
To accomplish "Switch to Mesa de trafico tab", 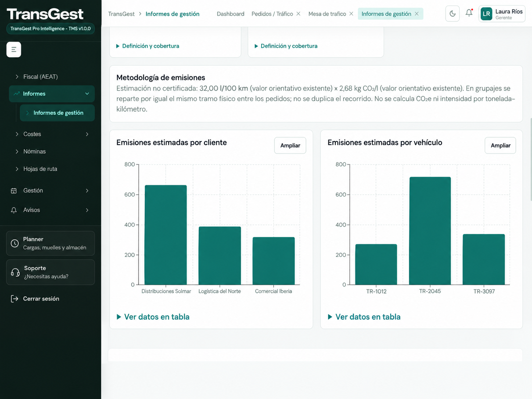I will pyautogui.click(x=327, y=14).
